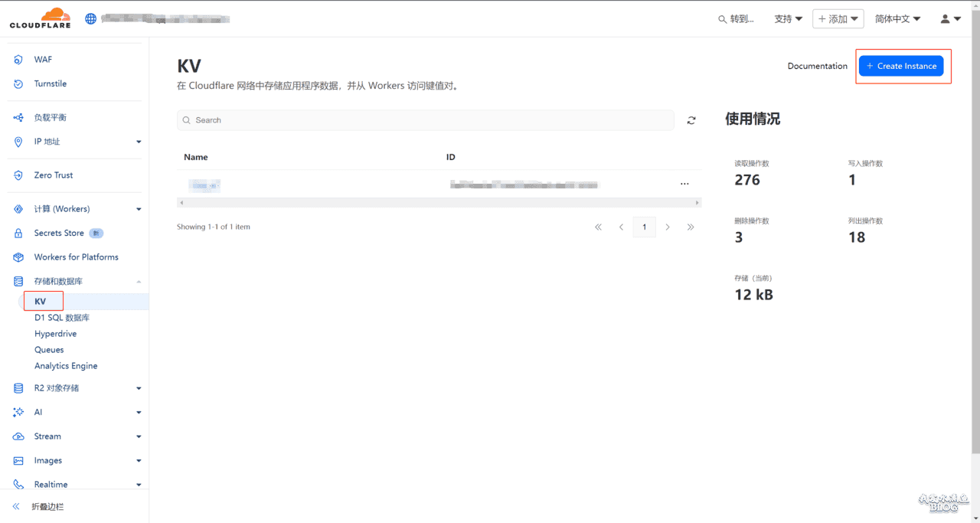The width and height of the screenshot is (980, 523).
Task: Click the table scrollbar right arrow
Action: point(697,203)
